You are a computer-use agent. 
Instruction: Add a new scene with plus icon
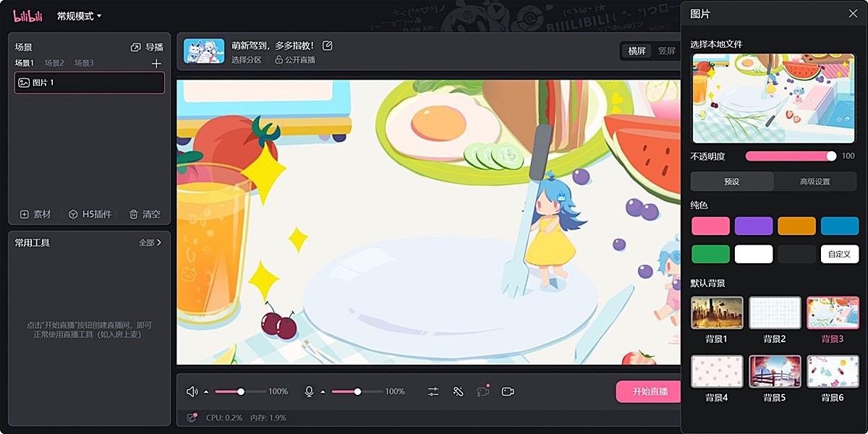point(156,64)
